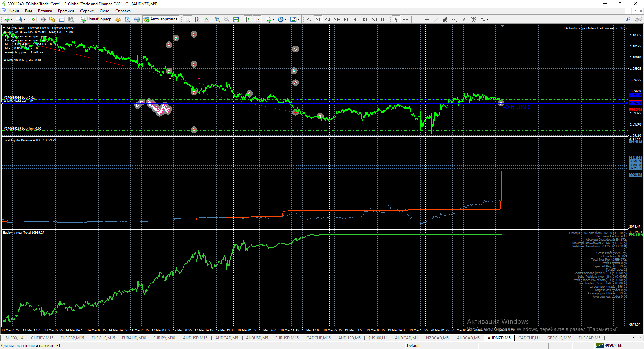
Task: Open the chart templates dropdown
Action: [298, 19]
